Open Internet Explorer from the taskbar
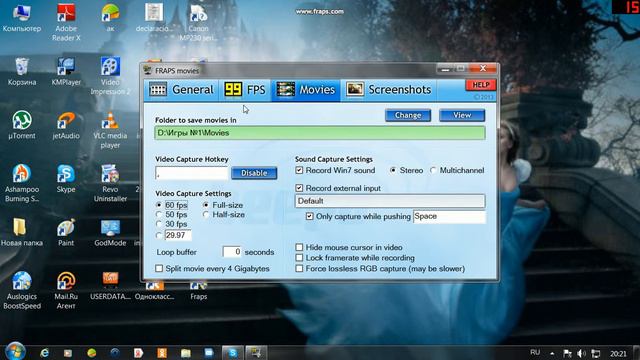The width and height of the screenshot is (640, 360). tap(44, 353)
